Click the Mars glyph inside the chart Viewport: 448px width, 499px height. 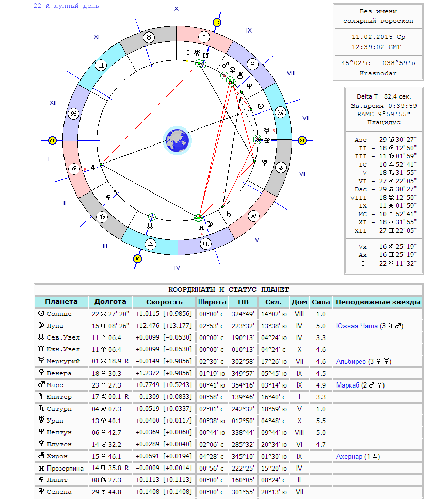click(225, 65)
